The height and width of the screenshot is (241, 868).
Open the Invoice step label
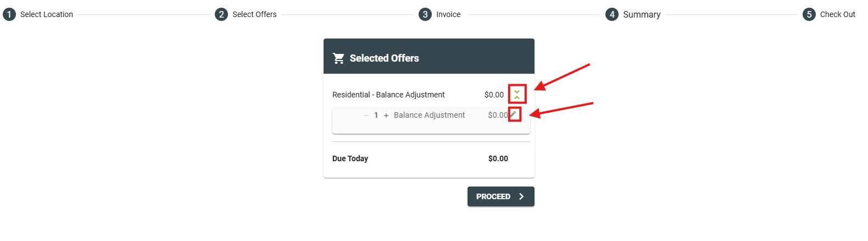448,14
